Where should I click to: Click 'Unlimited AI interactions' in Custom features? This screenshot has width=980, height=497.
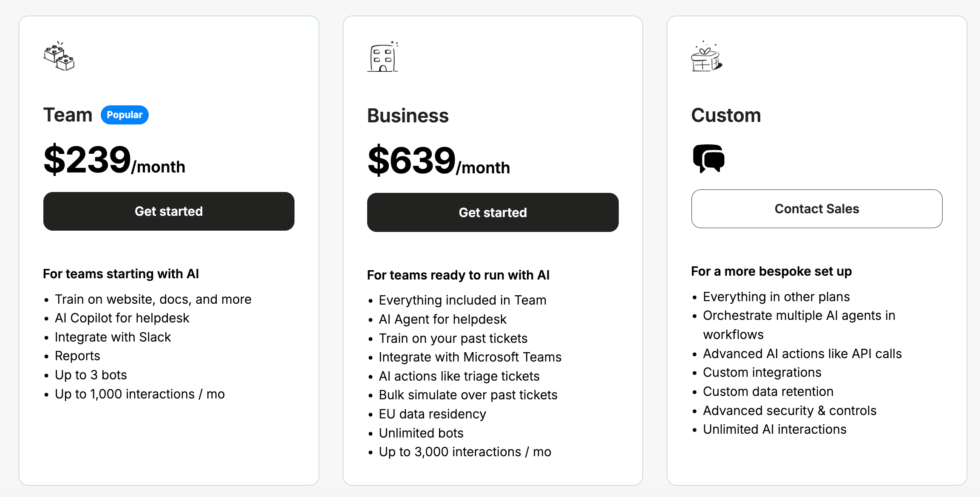tap(774, 429)
